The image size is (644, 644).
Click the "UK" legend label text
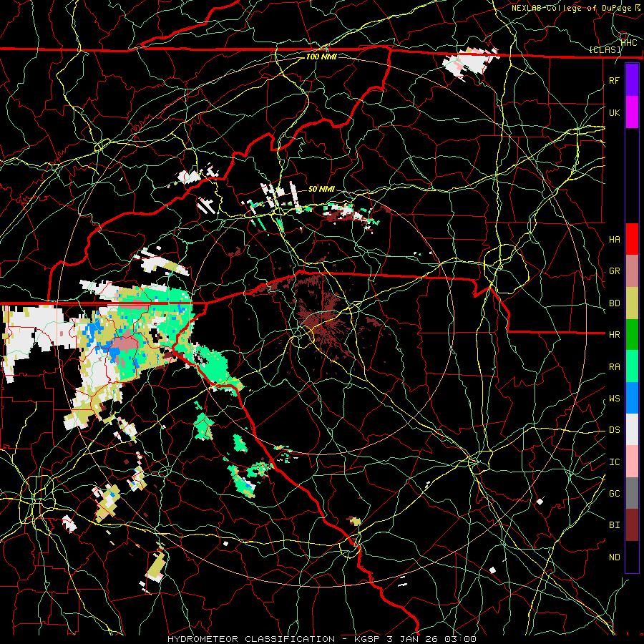615,113
